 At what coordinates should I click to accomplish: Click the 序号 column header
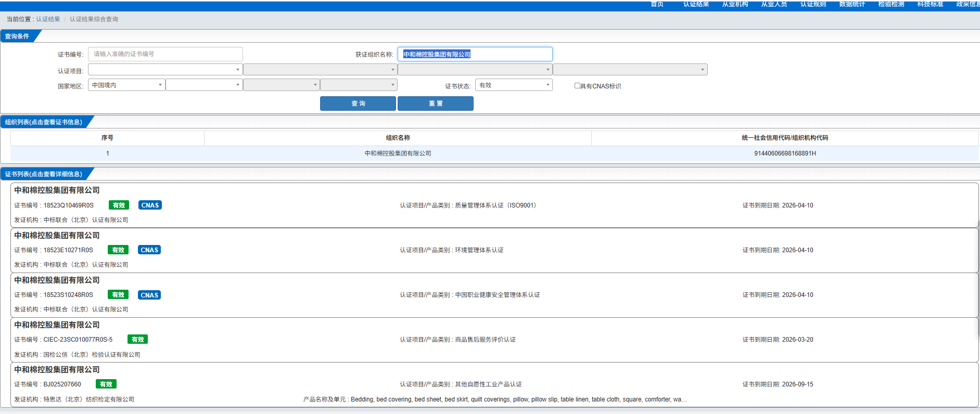pyautogui.click(x=107, y=138)
